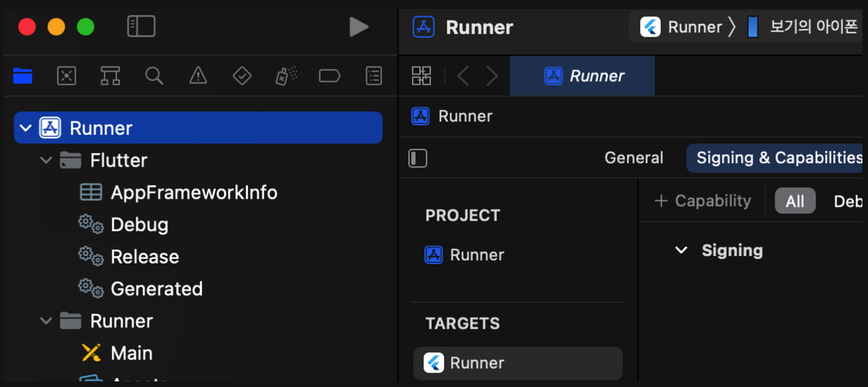Open the Flutter group folder
868x387 pixels.
[x=119, y=161]
